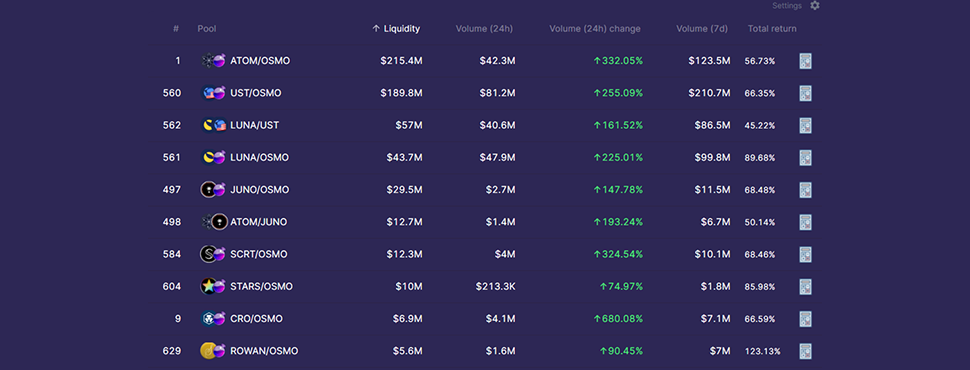Image resolution: width=970 pixels, height=370 pixels.
Task: Sort by Pool column header
Action: [207, 28]
